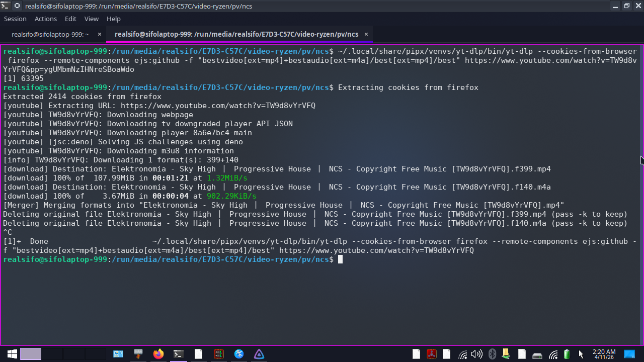The height and width of the screenshot is (362, 644).
Task: Open the Bluetooth tray icon
Action: pos(493,354)
